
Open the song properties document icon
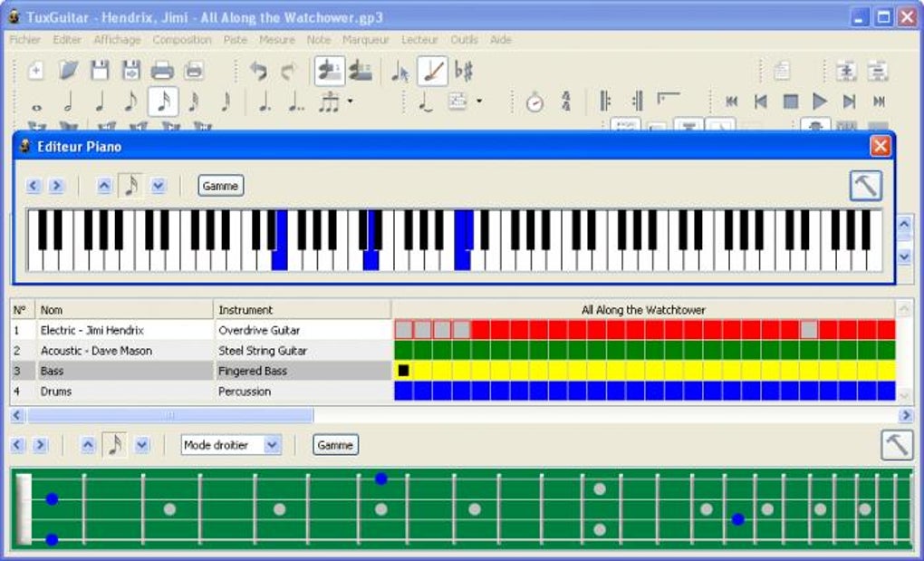click(x=782, y=71)
